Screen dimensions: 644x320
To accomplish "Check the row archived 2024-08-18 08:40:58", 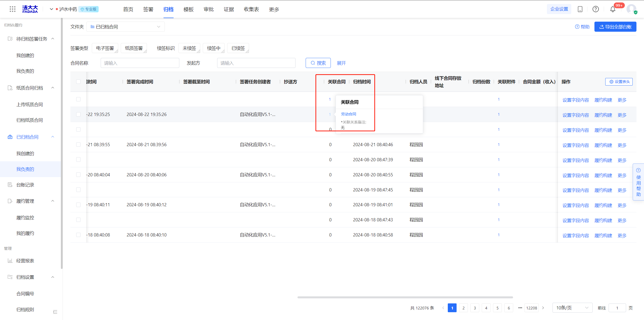I will [x=78, y=235].
